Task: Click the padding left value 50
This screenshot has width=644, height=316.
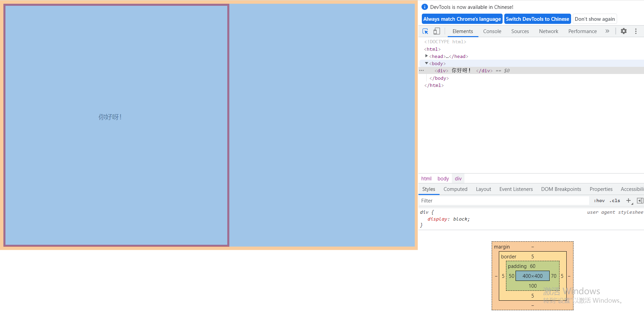Action: click(x=511, y=276)
